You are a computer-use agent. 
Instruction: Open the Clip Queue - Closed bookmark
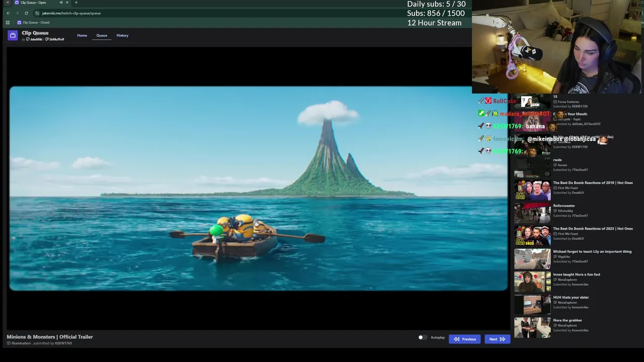pyautogui.click(x=33, y=22)
